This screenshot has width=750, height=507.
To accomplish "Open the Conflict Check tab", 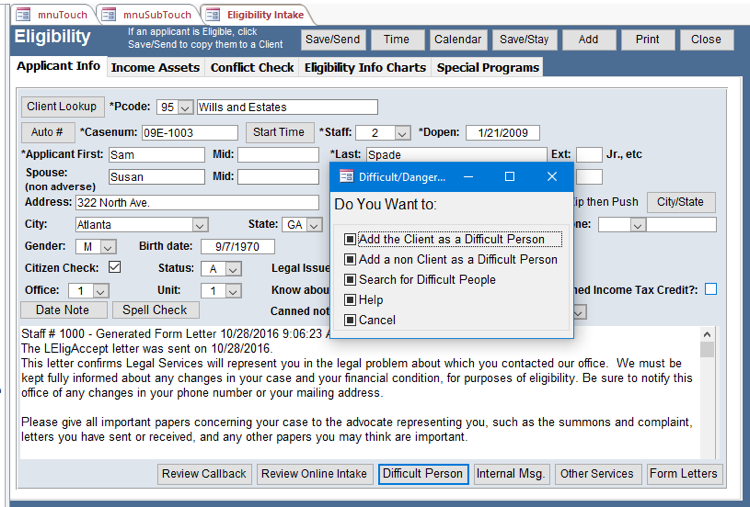I will point(252,68).
